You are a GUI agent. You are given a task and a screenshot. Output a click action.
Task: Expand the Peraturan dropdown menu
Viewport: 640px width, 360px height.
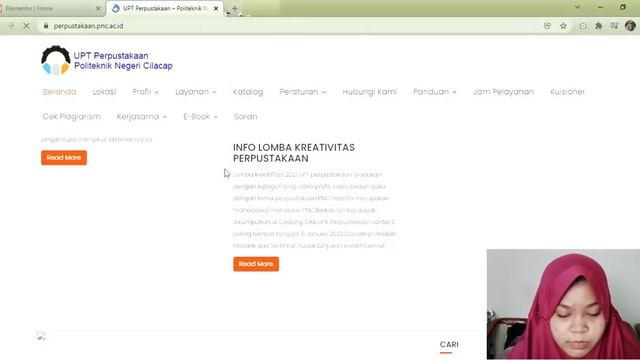pyautogui.click(x=302, y=92)
